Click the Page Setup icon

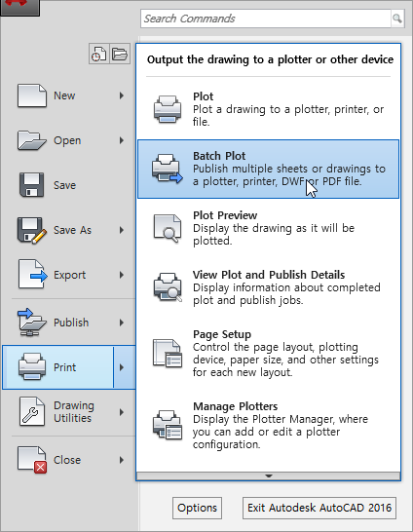[x=168, y=353]
